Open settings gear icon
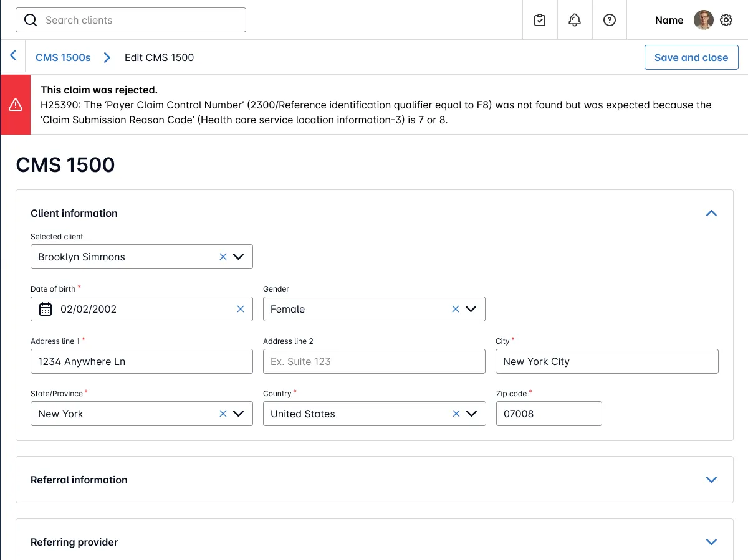Image resolution: width=748 pixels, height=560 pixels. (x=726, y=20)
